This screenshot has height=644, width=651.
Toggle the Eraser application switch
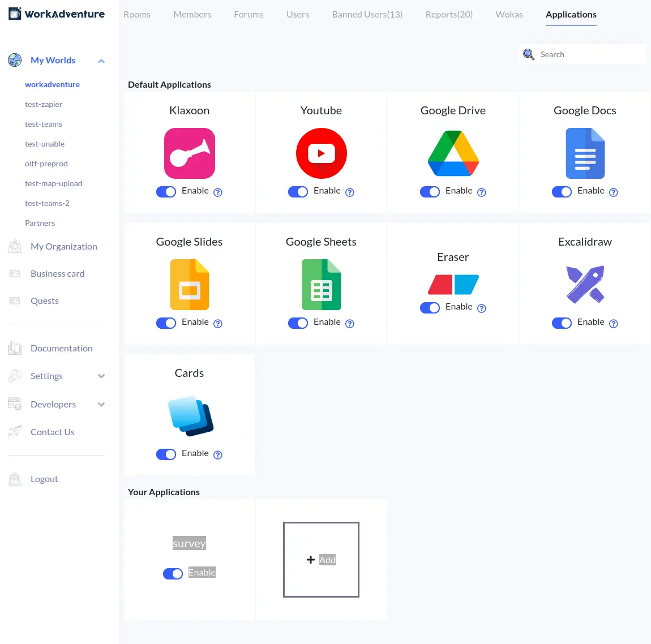[430, 307]
